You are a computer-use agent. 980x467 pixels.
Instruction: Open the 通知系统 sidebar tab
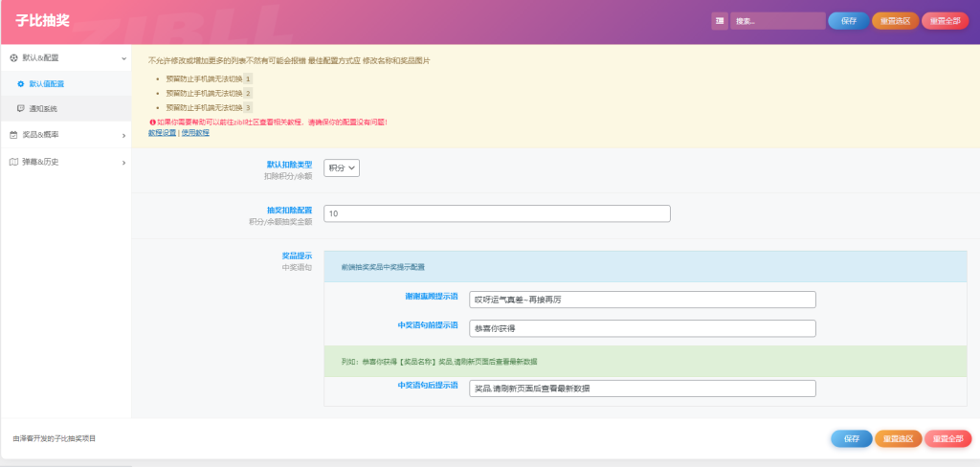(x=43, y=109)
